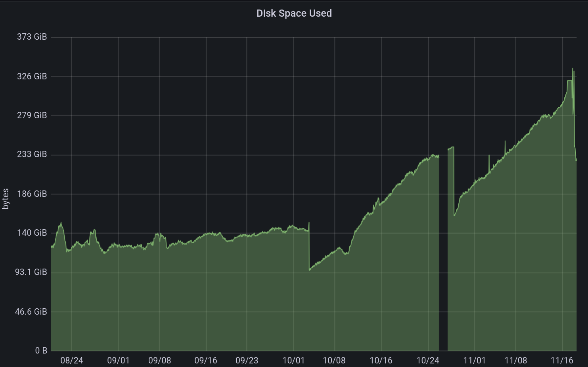588x367 pixels.
Task: Click the 0 B y-axis label
Action: (41, 351)
